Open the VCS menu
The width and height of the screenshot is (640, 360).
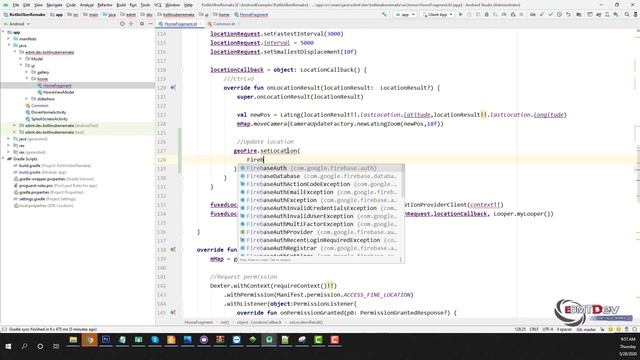point(158,5)
